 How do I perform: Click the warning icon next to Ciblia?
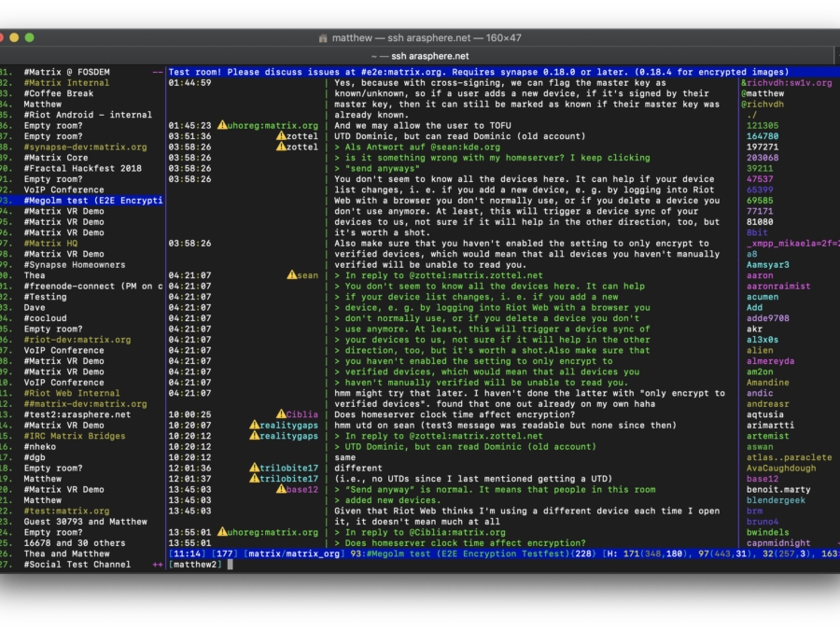tap(281, 414)
